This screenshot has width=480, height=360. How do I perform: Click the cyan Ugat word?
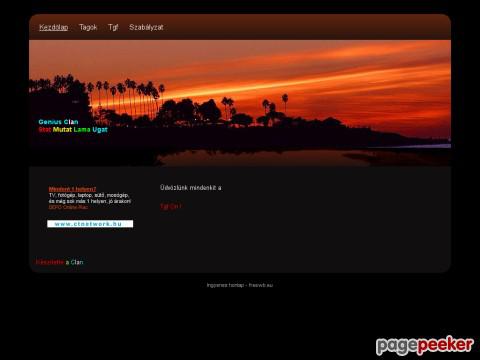(x=100, y=130)
